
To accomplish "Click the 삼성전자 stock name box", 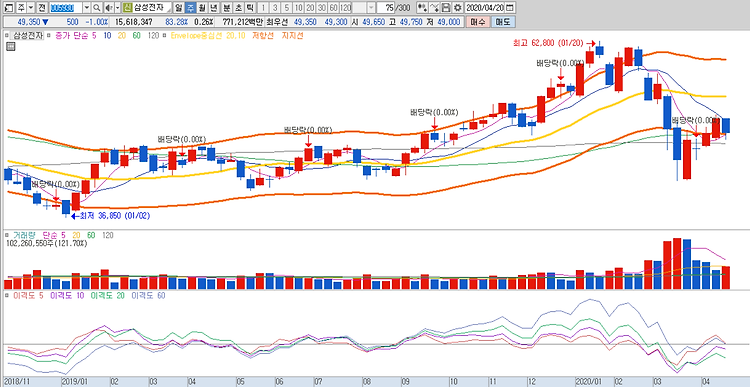I will (152, 8).
